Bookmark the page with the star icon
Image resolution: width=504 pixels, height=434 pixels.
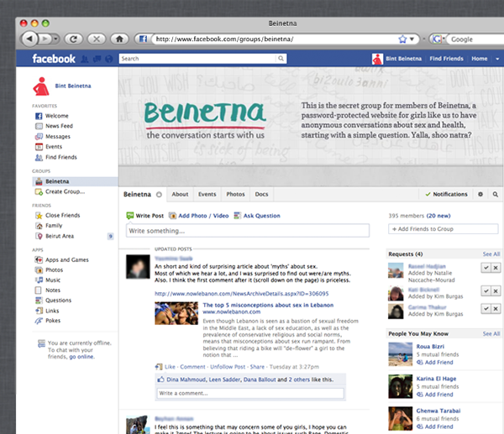402,39
